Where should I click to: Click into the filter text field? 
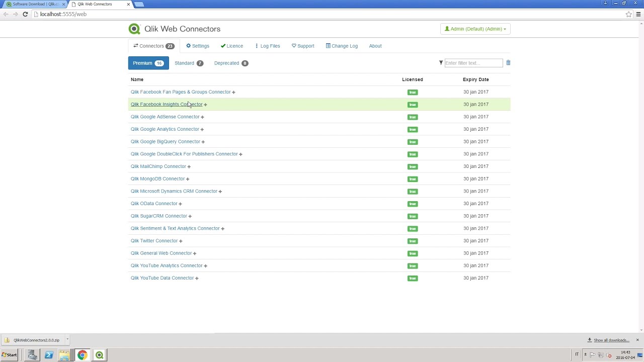[473, 63]
